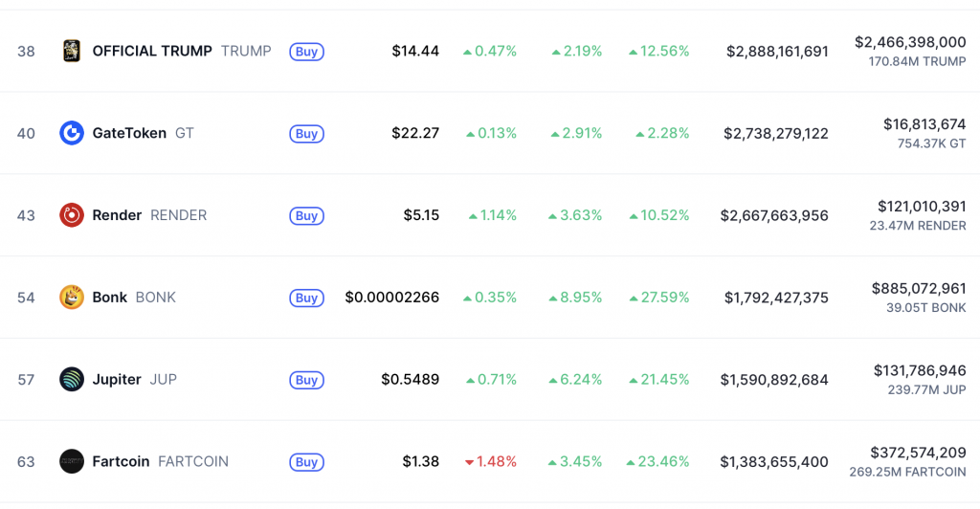Click Buy button for GateToken
Image resolution: width=980 pixels, height=509 pixels.
point(306,134)
